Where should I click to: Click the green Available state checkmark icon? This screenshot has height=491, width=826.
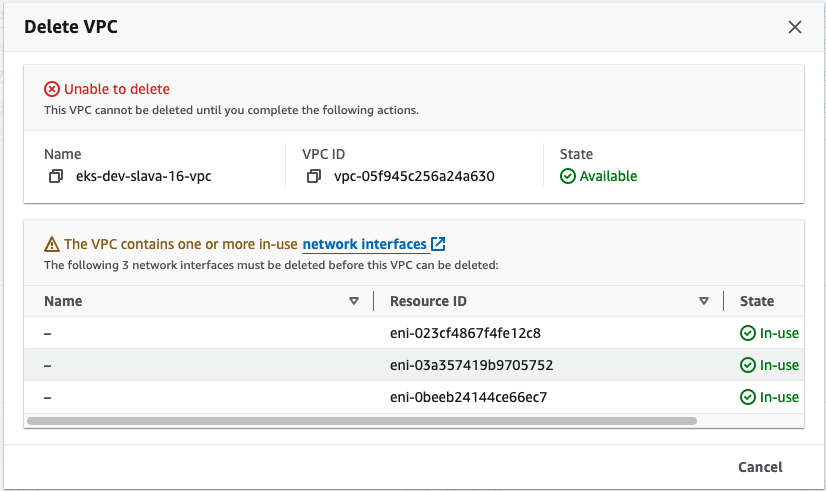click(x=568, y=176)
